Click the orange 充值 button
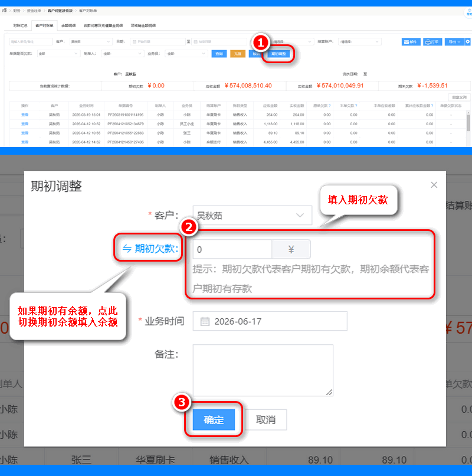Viewport: 472px width, 476px height. coord(238,54)
